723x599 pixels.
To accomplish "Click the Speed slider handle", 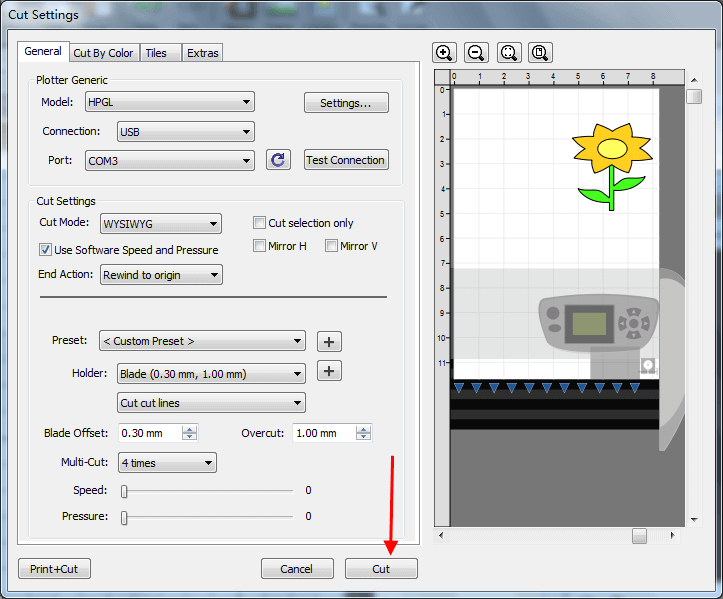I will (124, 492).
